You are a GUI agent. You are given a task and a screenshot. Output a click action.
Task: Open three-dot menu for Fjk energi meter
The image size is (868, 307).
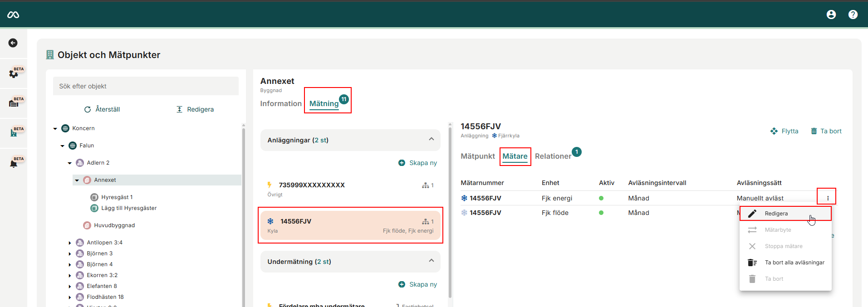point(828,198)
